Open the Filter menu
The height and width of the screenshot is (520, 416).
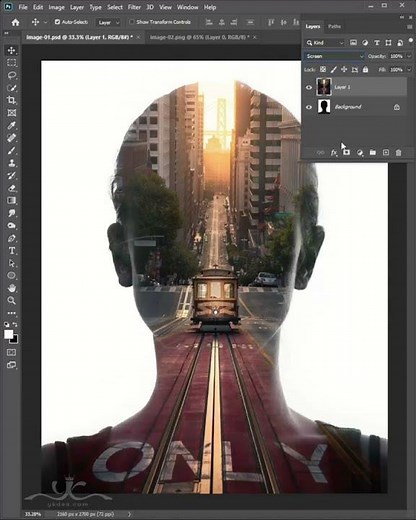[134, 7]
